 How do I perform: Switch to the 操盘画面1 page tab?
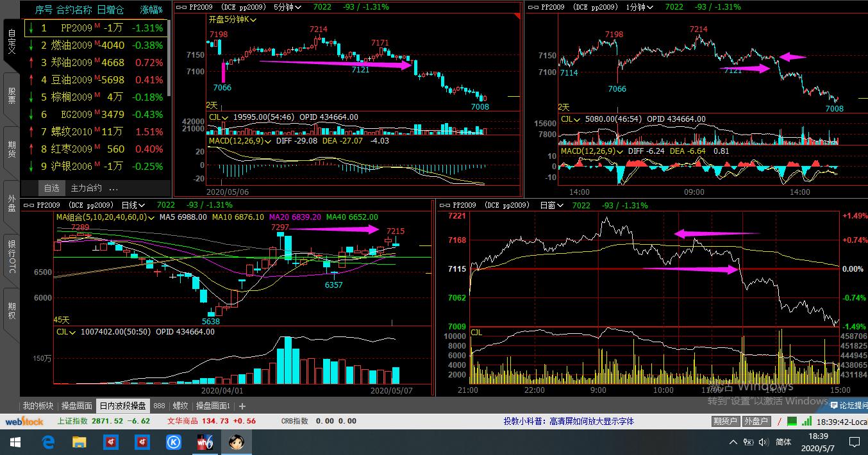click(x=213, y=406)
